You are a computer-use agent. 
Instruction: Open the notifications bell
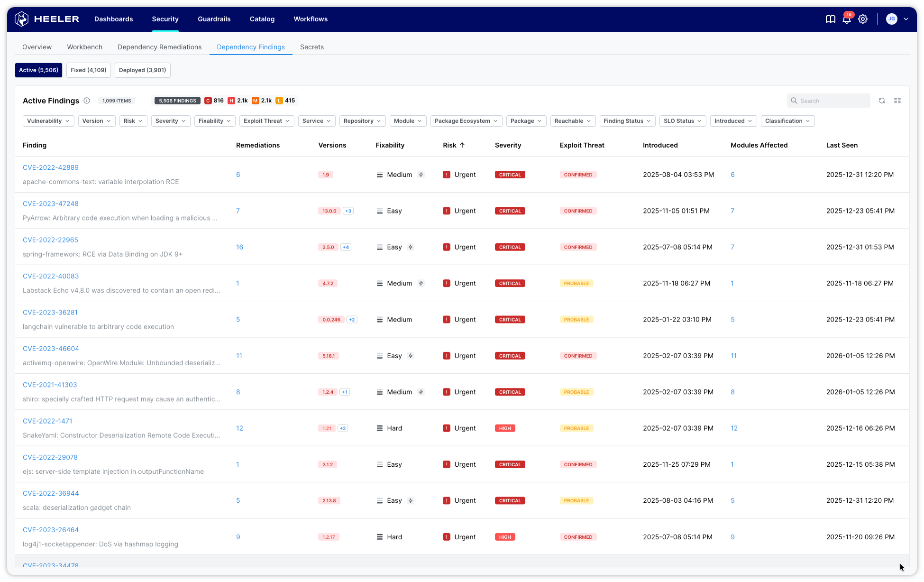[846, 19]
